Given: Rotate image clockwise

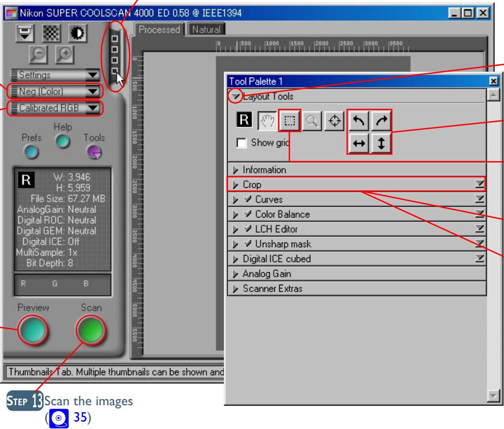Looking at the screenshot, I should 381,121.
